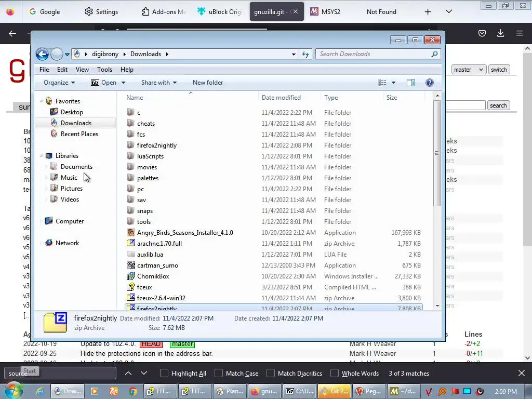Enable Match Case checkbox
The width and height of the screenshot is (532, 399).
tap(219, 373)
